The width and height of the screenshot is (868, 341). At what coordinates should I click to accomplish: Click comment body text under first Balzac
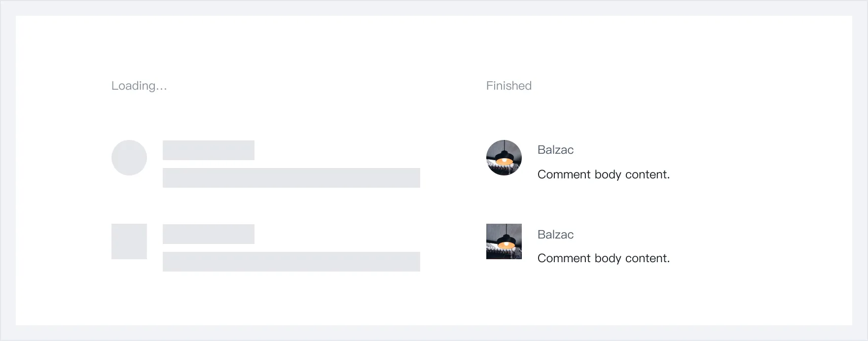click(603, 174)
